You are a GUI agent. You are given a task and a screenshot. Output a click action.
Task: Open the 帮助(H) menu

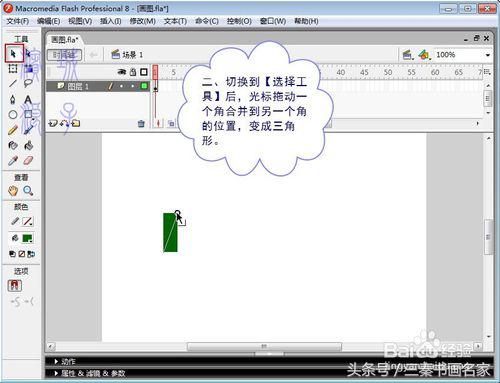click(x=306, y=21)
